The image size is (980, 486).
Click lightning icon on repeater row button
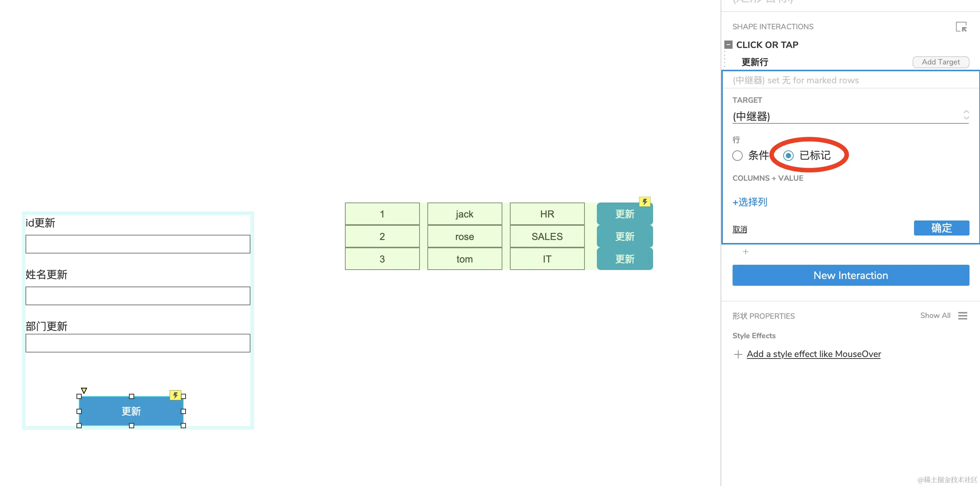[644, 202]
